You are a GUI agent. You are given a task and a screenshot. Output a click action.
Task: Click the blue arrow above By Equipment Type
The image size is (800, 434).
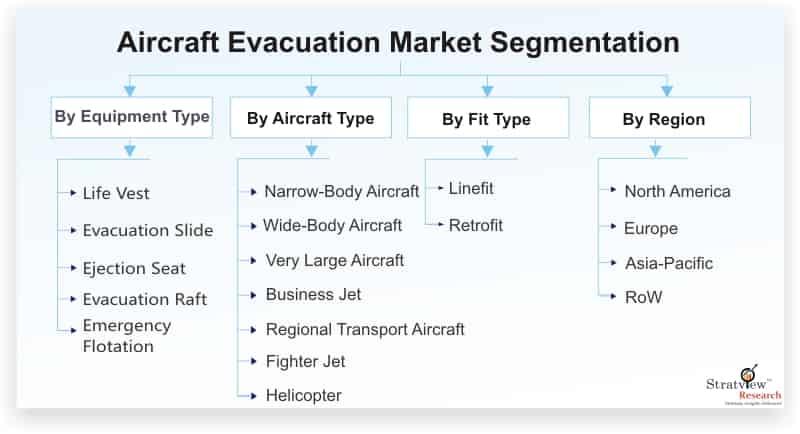click(130, 90)
